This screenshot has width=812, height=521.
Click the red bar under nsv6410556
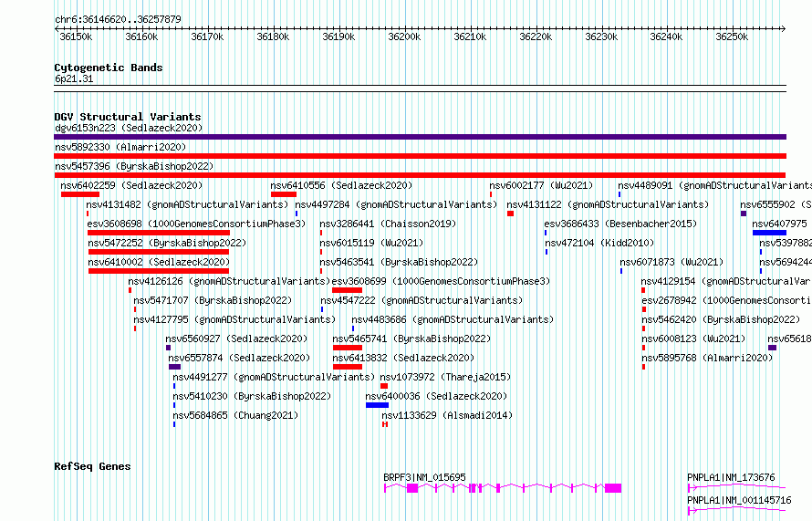point(283,194)
